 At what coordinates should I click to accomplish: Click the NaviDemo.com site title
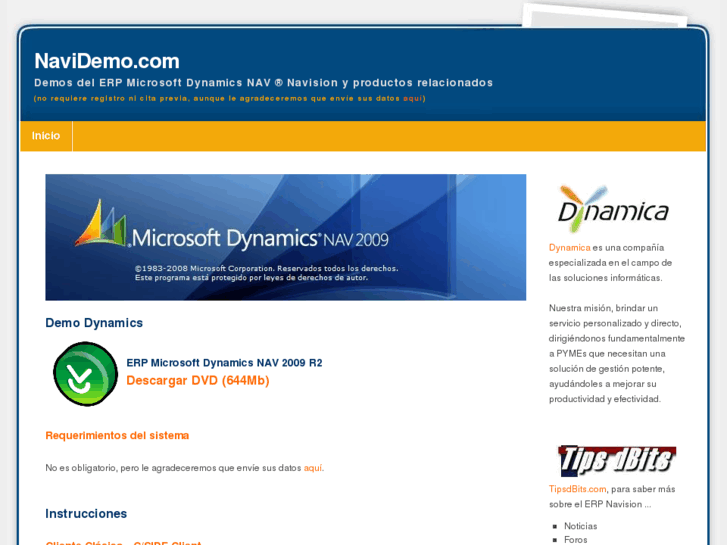pyautogui.click(x=107, y=61)
